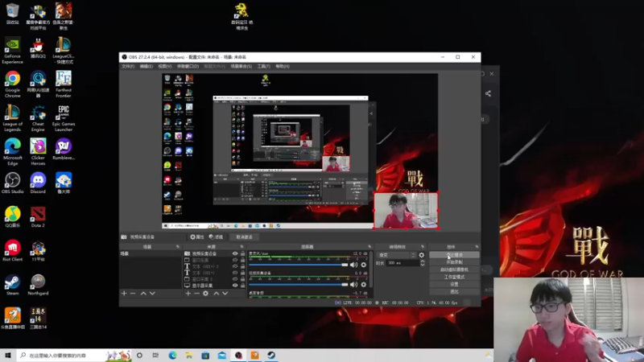
Task: Add a new scene with plus icon
Action: (124, 294)
